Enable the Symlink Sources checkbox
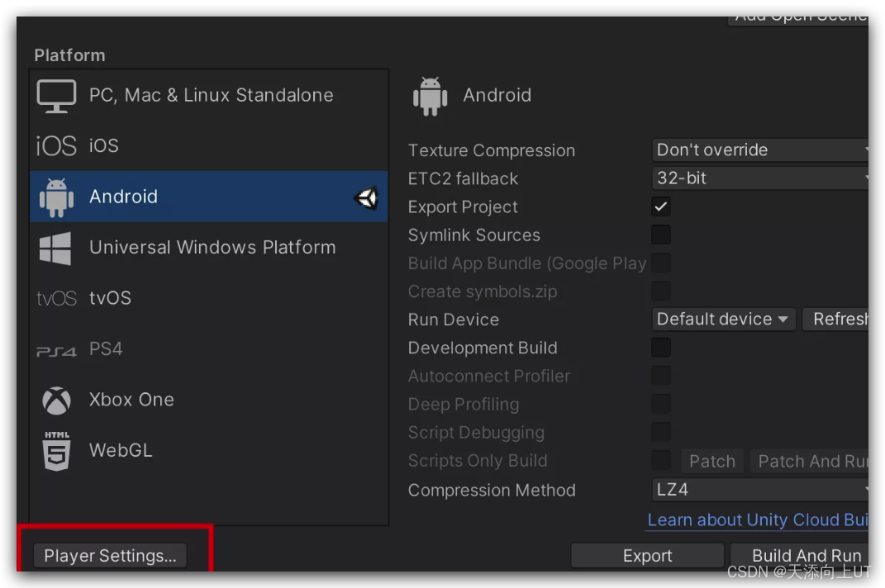Image resolution: width=885 pixels, height=588 pixels. click(661, 235)
